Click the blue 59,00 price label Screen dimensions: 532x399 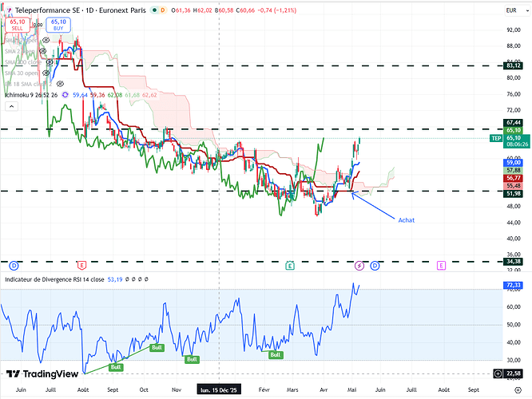(514, 162)
